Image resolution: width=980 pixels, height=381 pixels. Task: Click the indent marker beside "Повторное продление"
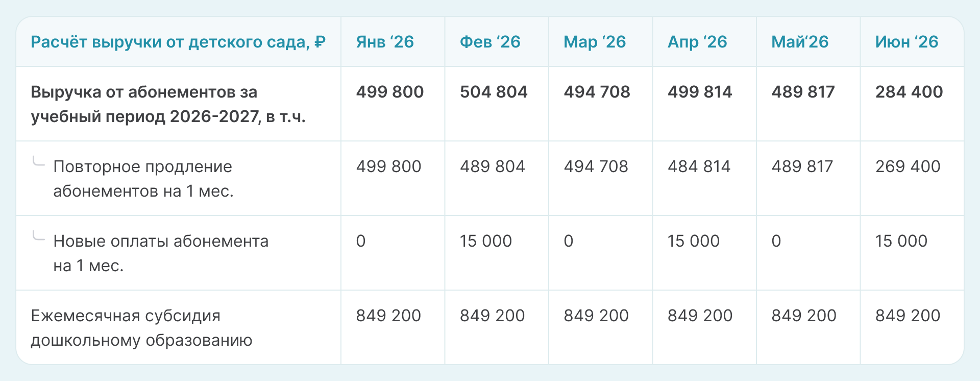point(38,162)
